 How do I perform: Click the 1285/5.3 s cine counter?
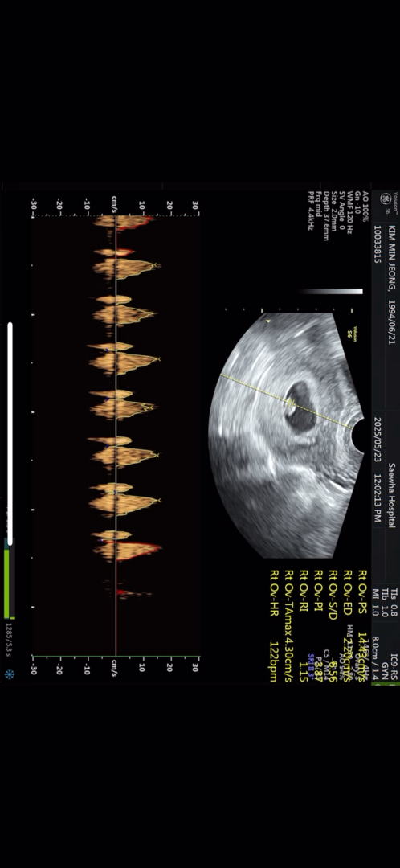9,638
